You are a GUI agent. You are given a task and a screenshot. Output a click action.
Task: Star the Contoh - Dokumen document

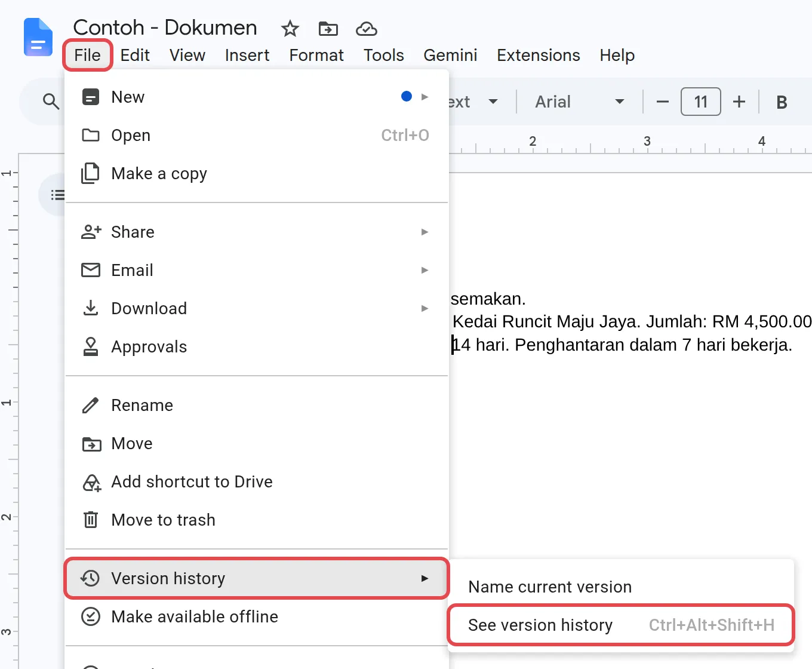290,28
